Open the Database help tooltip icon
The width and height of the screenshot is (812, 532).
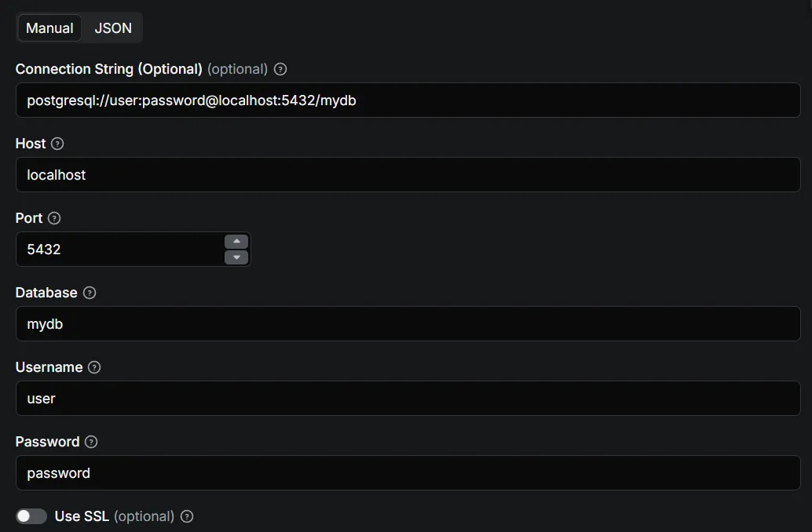tap(89, 293)
